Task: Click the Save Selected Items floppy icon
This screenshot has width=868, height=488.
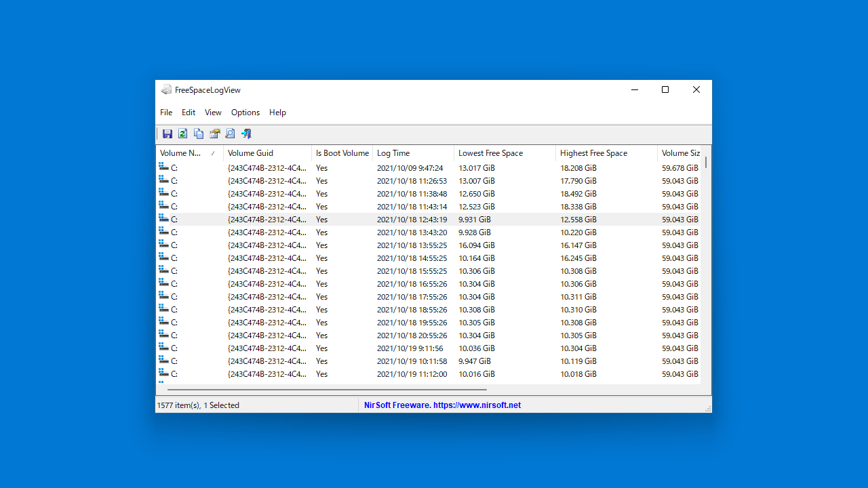Action: click(x=167, y=134)
